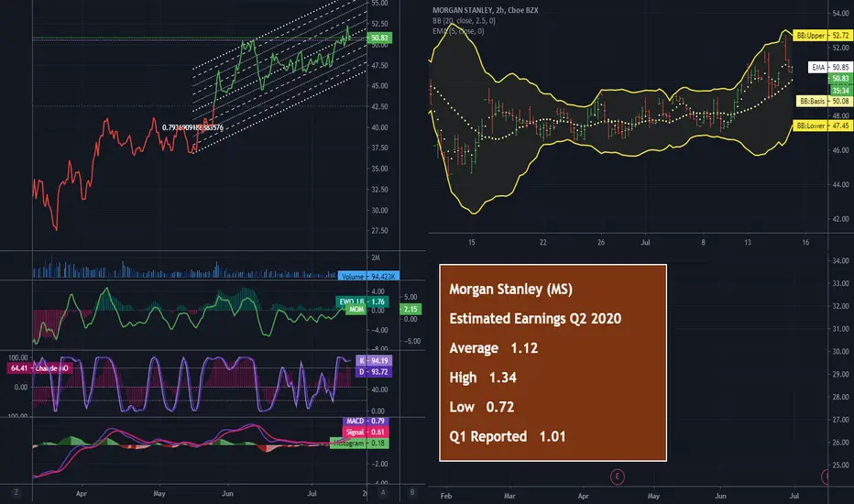Click the B button beside the A button
This screenshot has height=504, width=854.
[412, 493]
